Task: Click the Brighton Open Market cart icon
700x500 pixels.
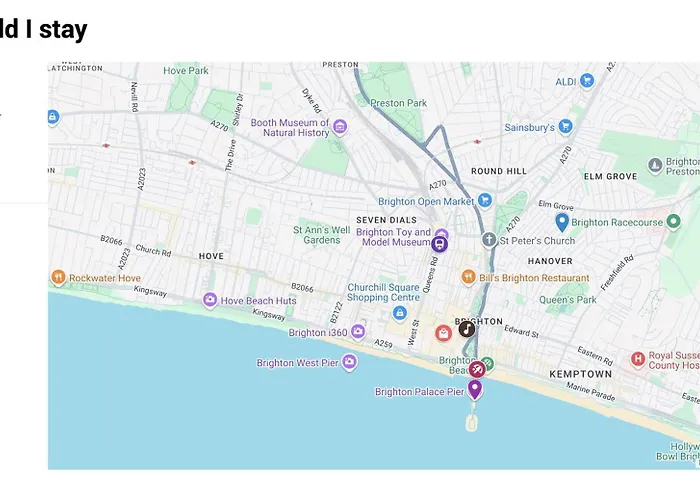Action: (x=485, y=200)
